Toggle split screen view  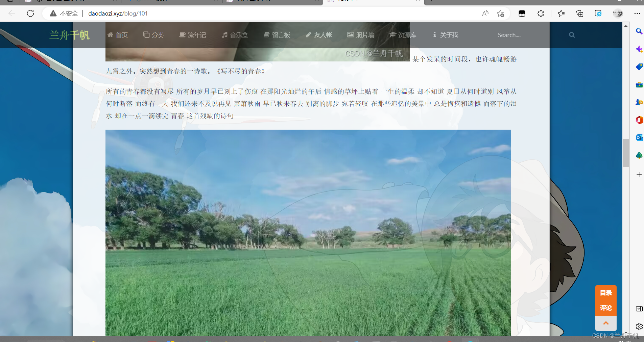[x=522, y=14]
